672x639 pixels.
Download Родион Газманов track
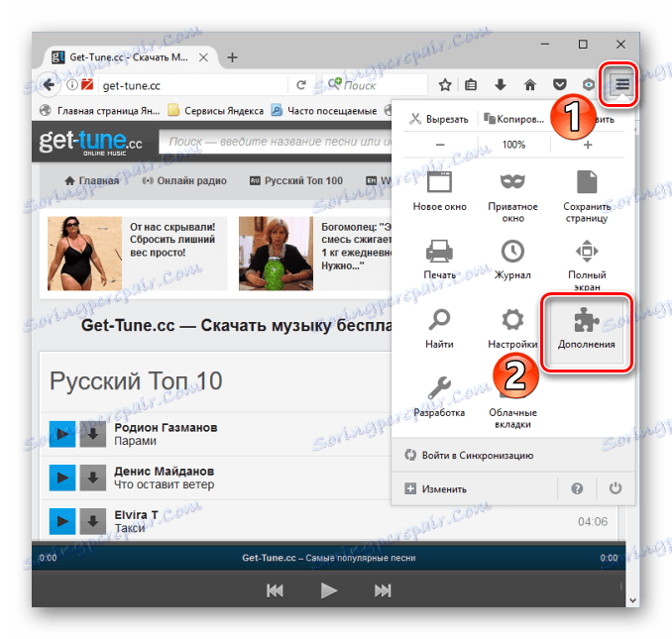[x=92, y=434]
